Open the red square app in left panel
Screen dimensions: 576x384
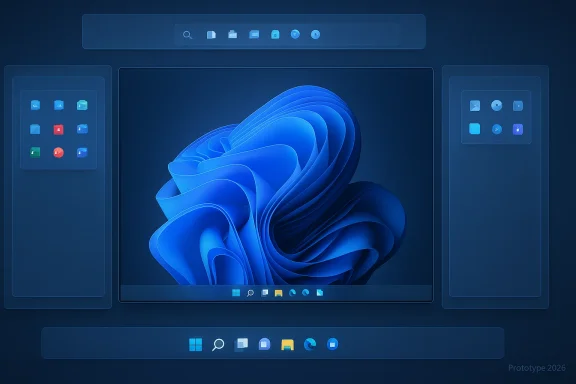pyautogui.click(x=58, y=129)
